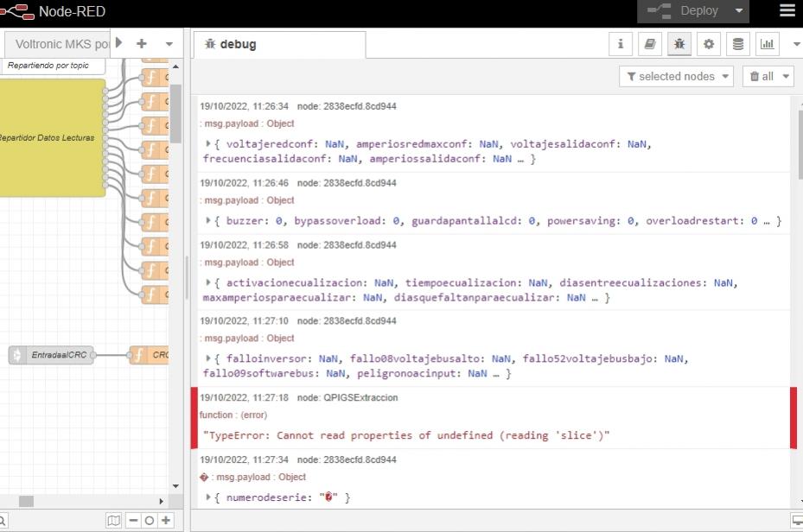Image resolution: width=803 pixels, height=532 pixels.
Task: Zoom in the workspace with plus
Action: tap(166, 521)
